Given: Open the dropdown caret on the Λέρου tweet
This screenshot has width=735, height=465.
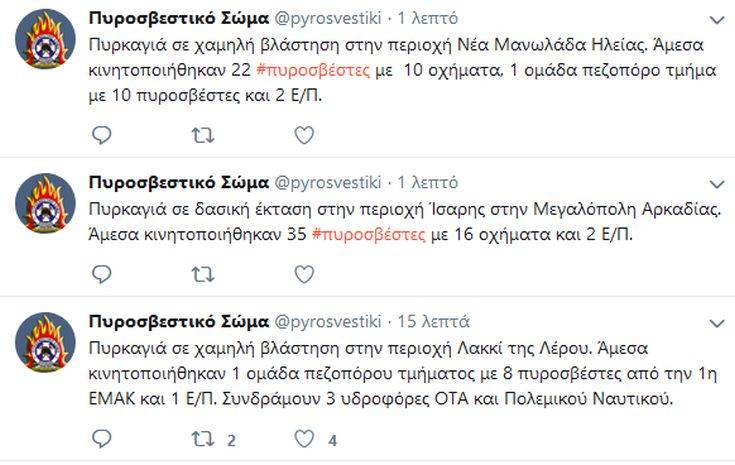Looking at the screenshot, I should (x=717, y=323).
